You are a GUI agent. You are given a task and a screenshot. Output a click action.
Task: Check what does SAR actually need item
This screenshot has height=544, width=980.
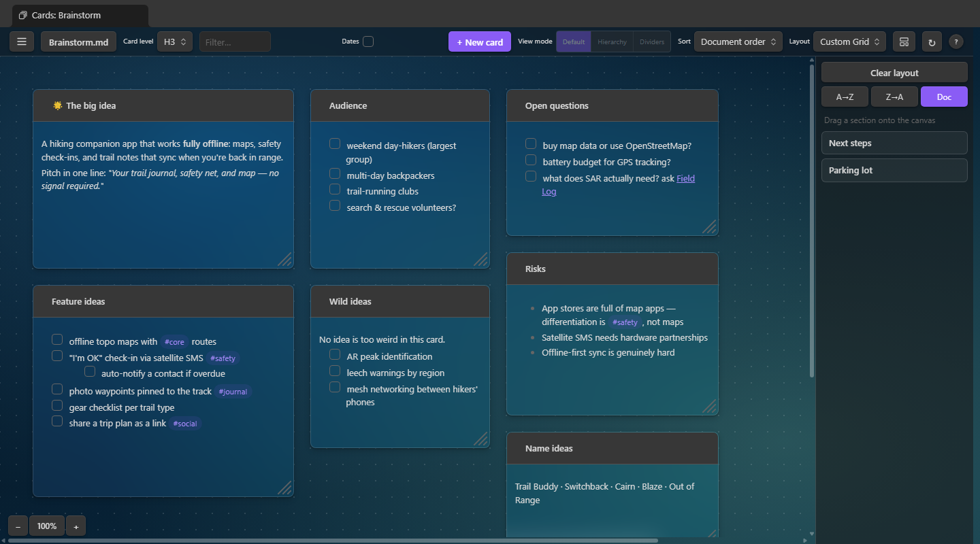point(531,176)
